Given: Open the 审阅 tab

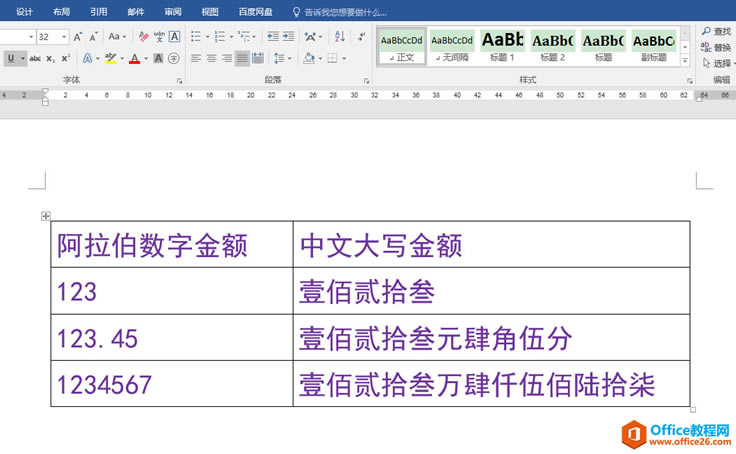Looking at the screenshot, I should coord(173,12).
